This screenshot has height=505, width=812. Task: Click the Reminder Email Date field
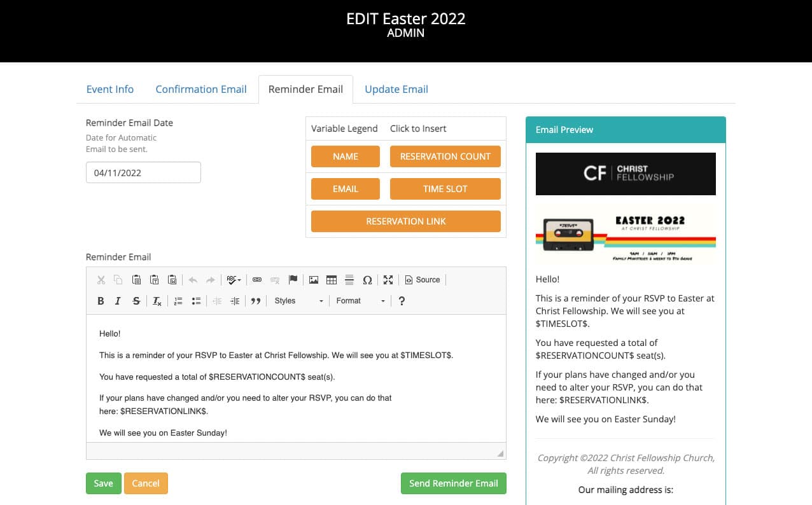143,172
